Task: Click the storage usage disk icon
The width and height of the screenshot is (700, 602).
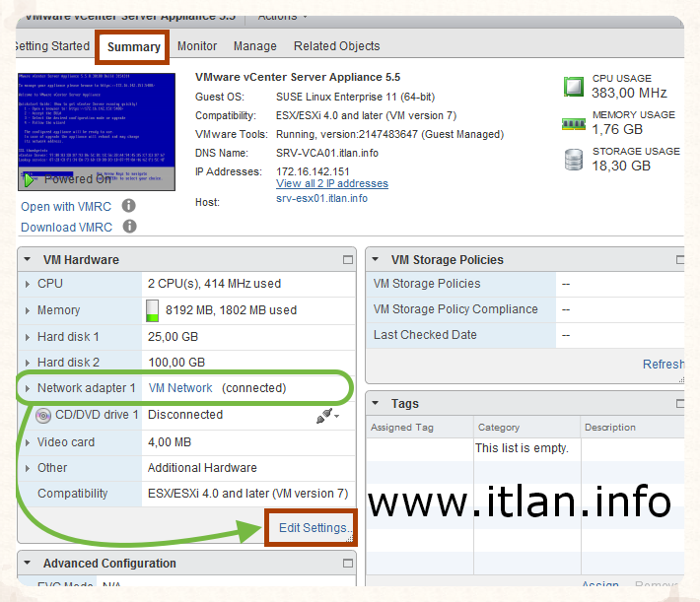Action: [x=573, y=160]
